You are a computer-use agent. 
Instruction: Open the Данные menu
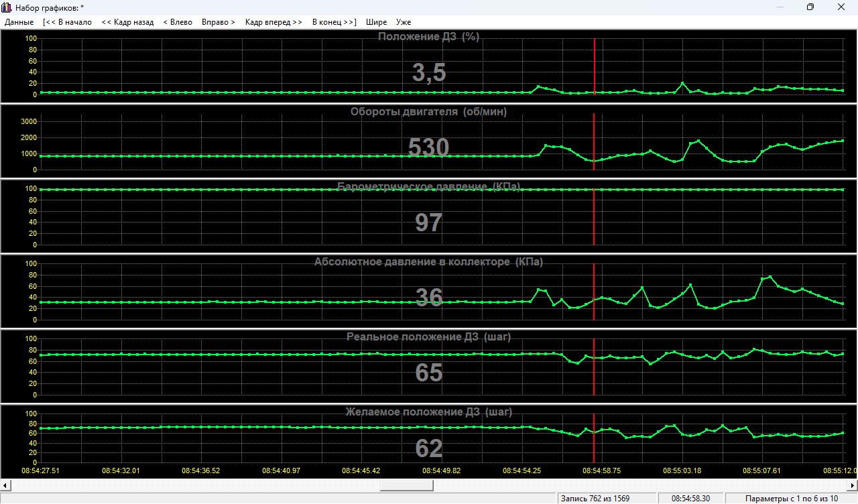coord(19,22)
